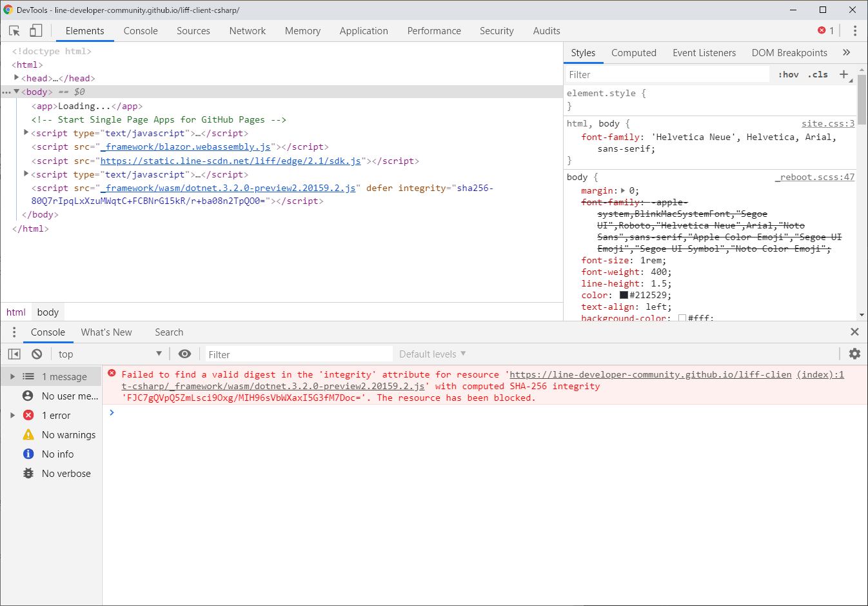This screenshot has height=606, width=868.
Task: Expand the head element node
Action: click(x=16, y=78)
